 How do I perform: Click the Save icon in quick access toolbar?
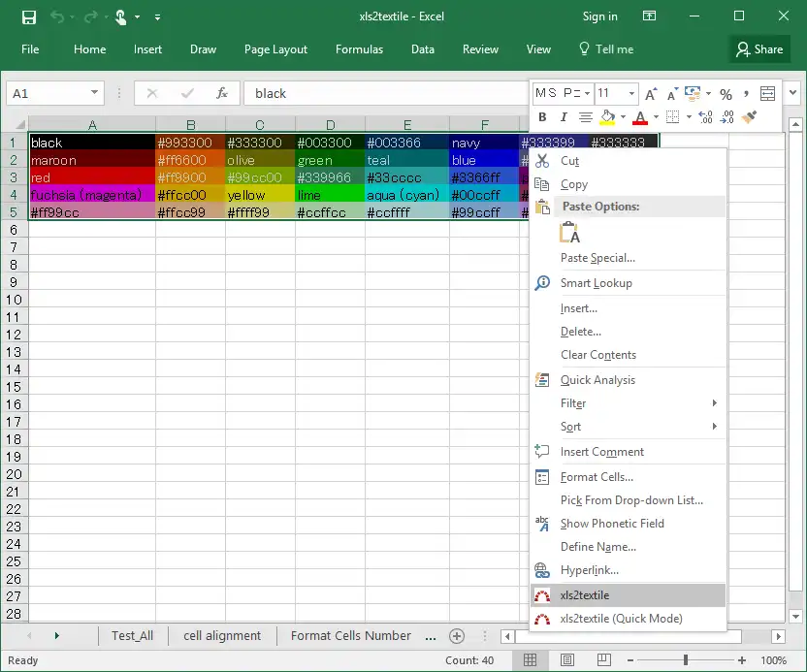(29, 16)
